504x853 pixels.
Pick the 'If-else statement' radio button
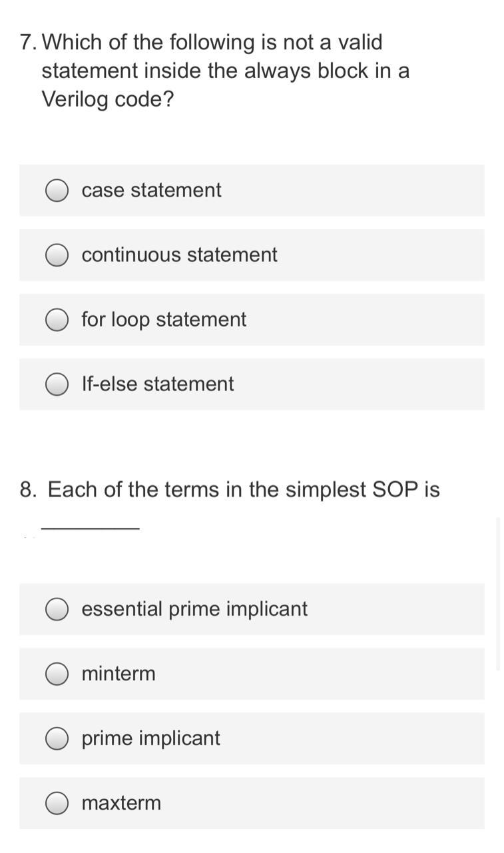(x=57, y=385)
